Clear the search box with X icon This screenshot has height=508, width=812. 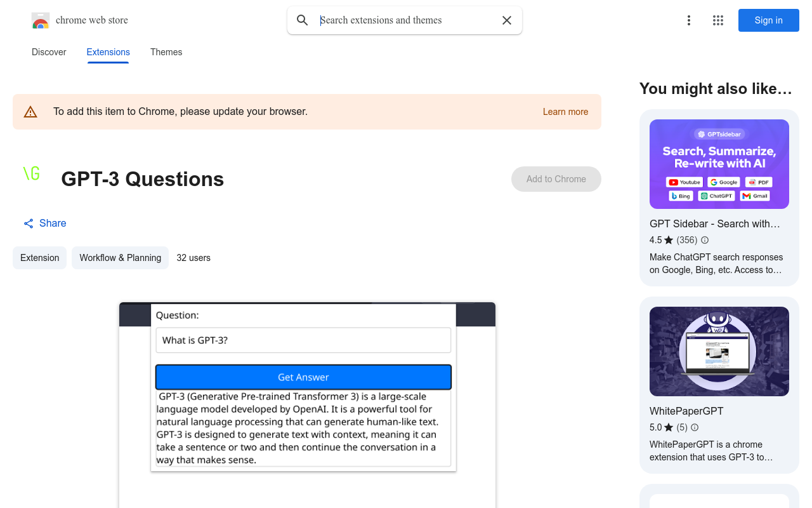tap(507, 20)
